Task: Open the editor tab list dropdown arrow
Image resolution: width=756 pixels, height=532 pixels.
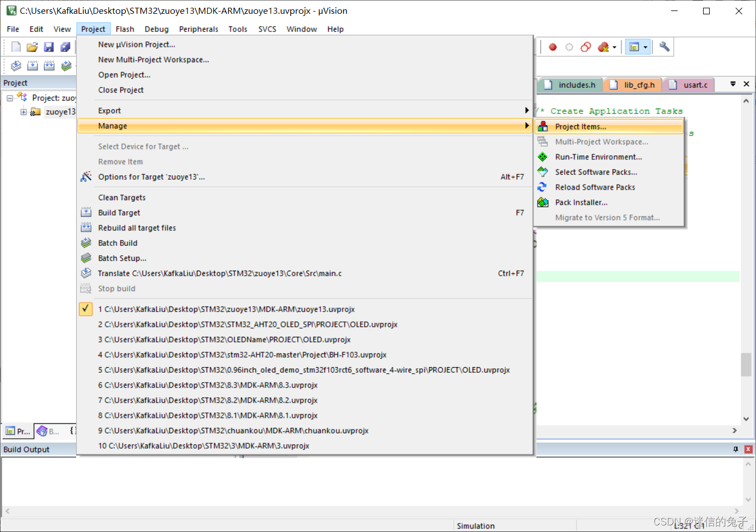Action: 733,84
